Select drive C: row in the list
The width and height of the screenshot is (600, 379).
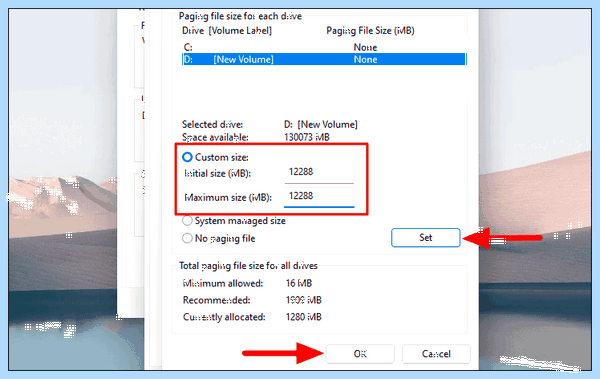click(x=324, y=47)
